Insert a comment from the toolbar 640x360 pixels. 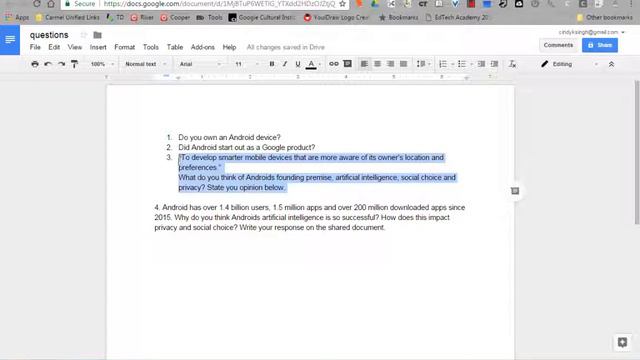pyautogui.click(x=347, y=64)
